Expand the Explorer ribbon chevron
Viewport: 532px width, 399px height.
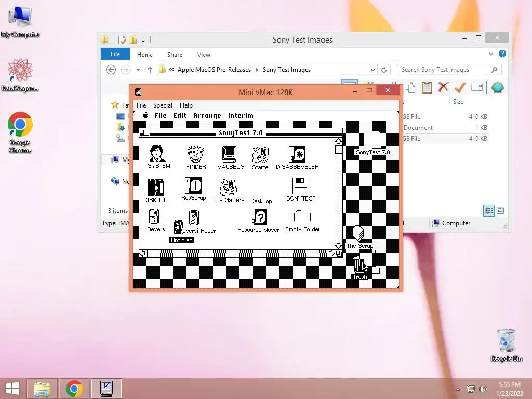click(x=490, y=54)
